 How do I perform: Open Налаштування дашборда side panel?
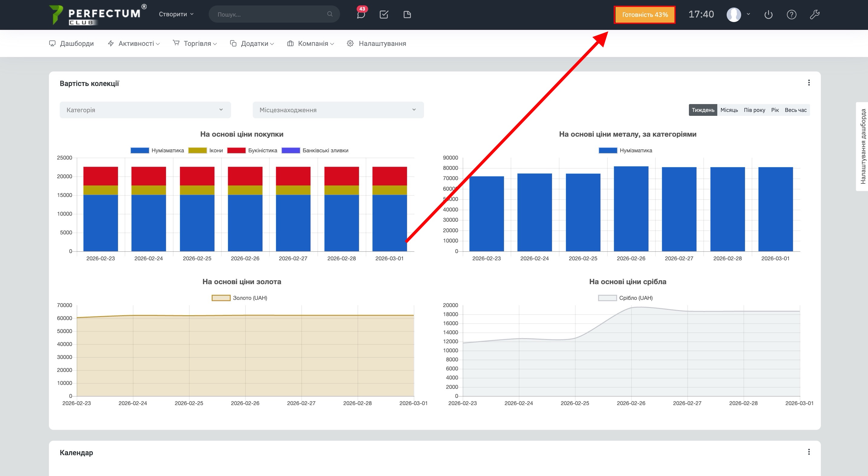click(x=863, y=146)
